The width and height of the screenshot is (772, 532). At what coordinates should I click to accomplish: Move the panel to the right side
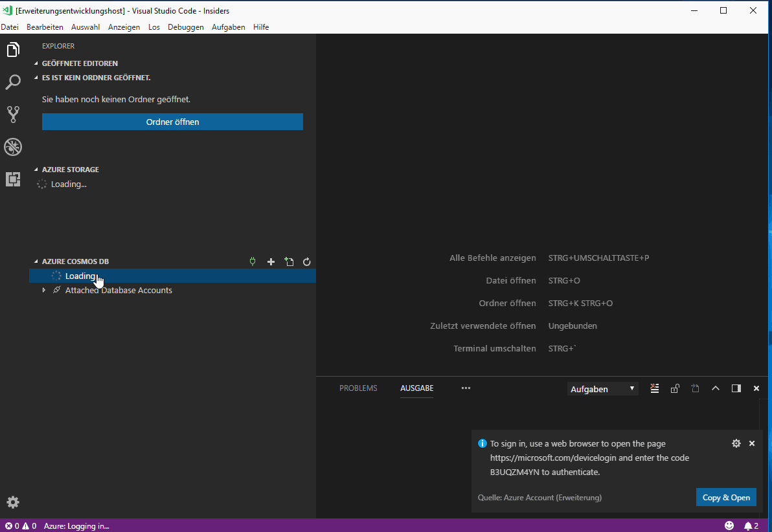736,389
